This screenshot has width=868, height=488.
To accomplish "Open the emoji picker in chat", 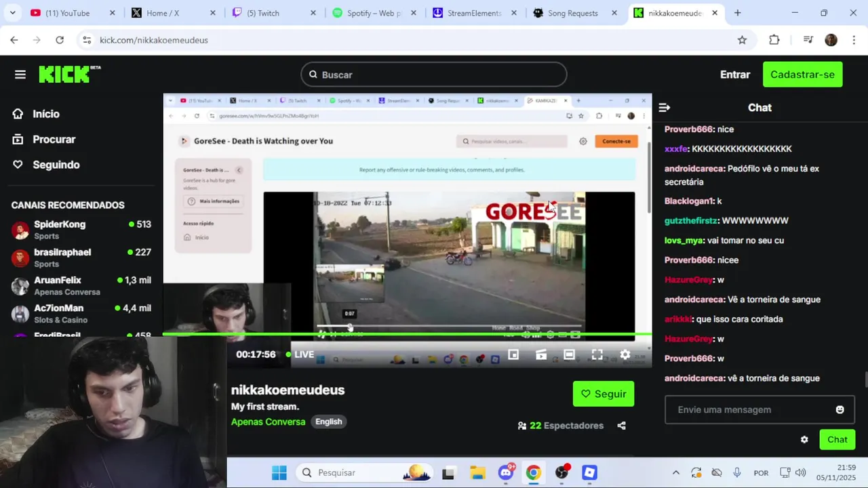I will [x=840, y=409].
